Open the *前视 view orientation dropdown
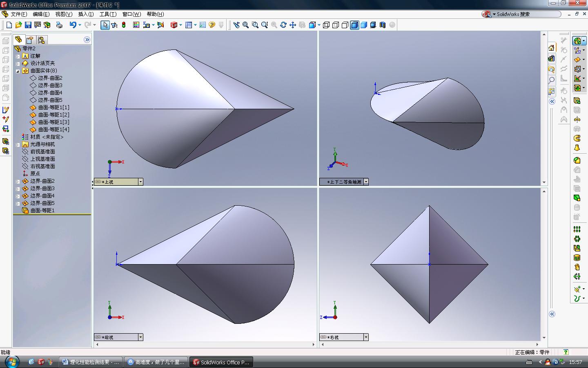The width and height of the screenshot is (588, 368). coord(140,337)
